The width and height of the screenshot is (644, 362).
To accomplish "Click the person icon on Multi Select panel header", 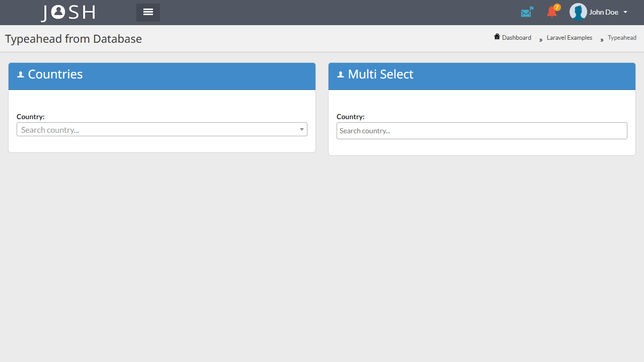I will click(x=341, y=74).
